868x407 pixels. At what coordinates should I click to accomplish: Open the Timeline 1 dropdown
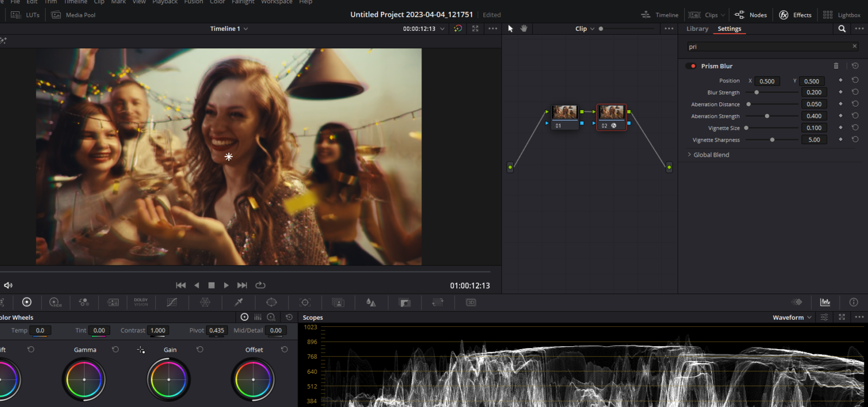pos(229,29)
